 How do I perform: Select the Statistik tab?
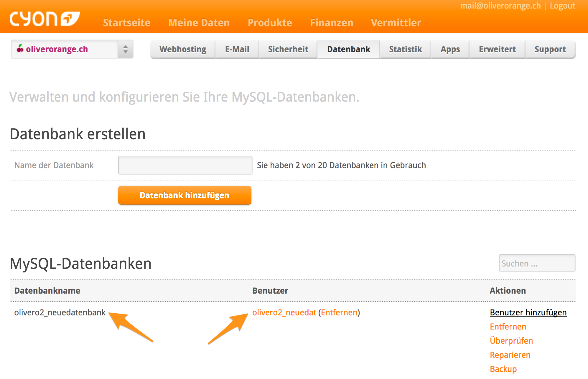point(405,49)
